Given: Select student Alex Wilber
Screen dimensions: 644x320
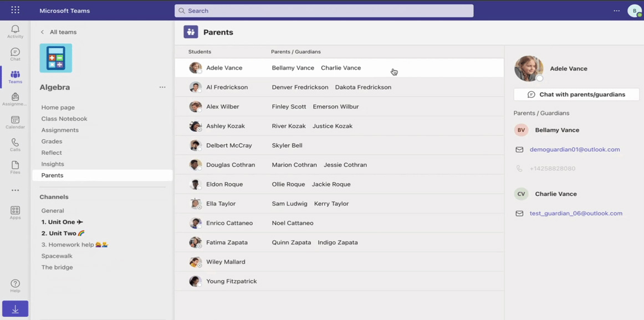Looking at the screenshot, I should click(x=223, y=107).
